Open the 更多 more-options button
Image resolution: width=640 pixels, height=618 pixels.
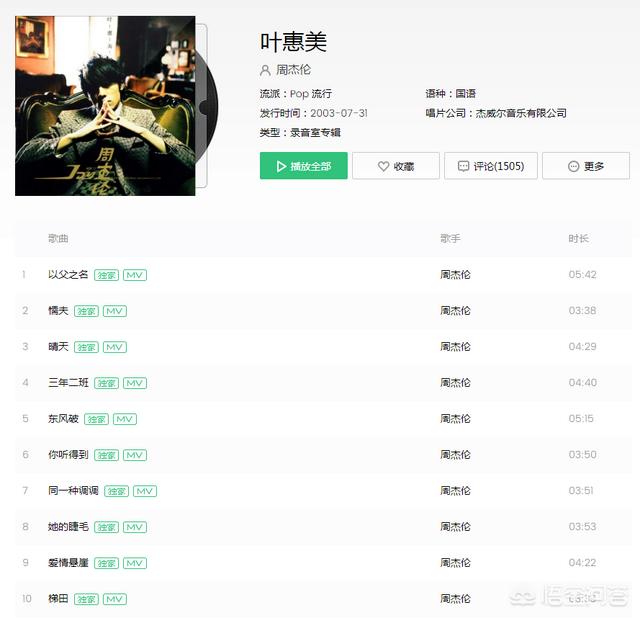[586, 166]
